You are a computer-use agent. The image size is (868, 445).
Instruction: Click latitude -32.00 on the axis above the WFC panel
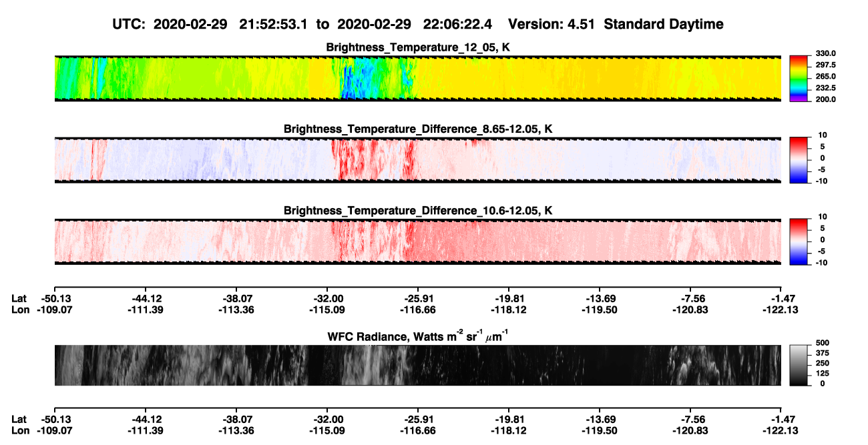tap(327, 298)
